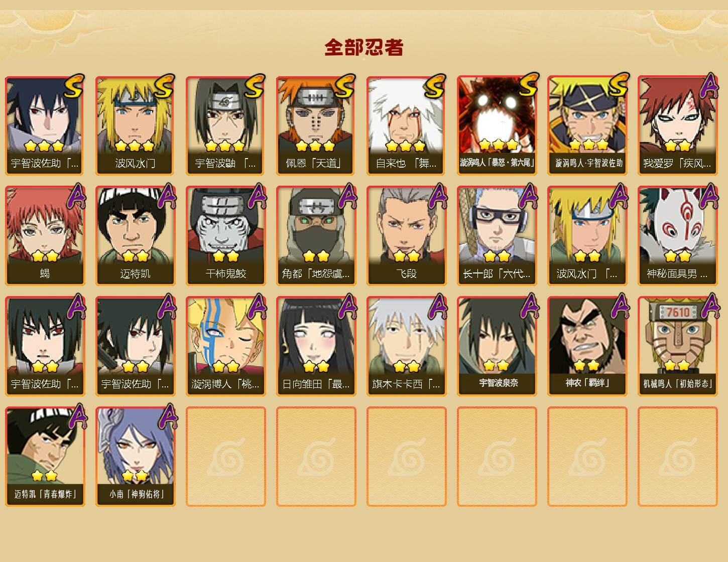Click the 机械鸣人「初始形态」 portrait

tap(678, 346)
